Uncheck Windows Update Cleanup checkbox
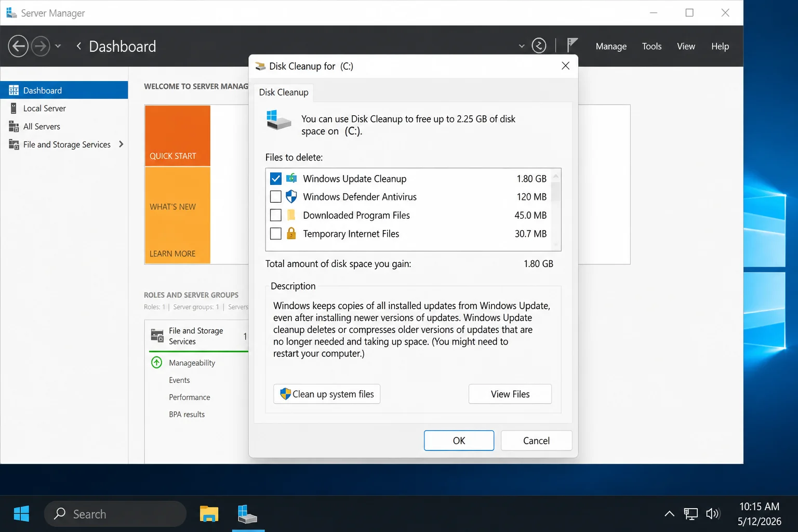The image size is (798, 532). [276, 179]
